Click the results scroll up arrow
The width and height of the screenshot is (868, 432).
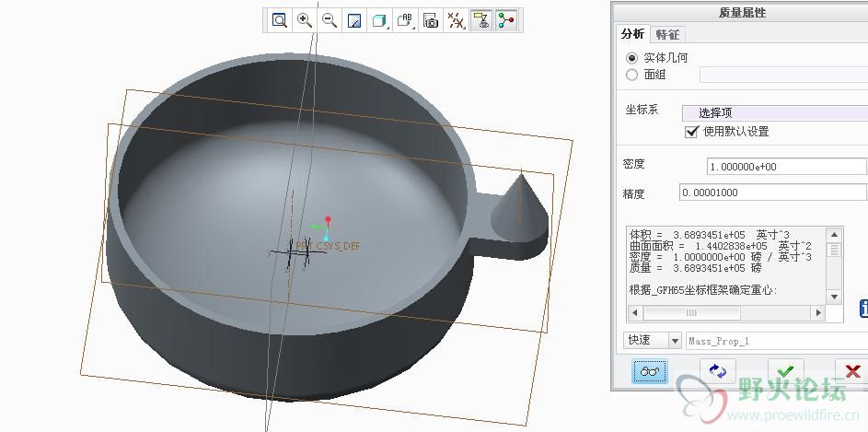point(834,236)
